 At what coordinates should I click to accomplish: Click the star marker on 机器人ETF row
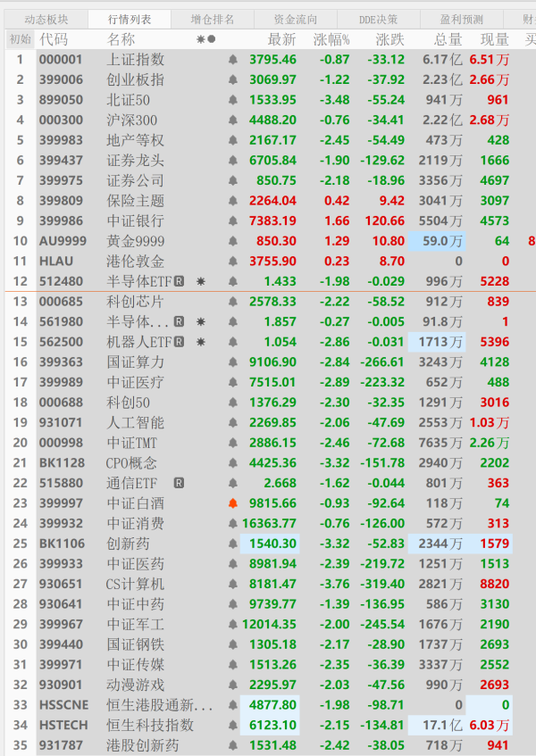[201, 342]
